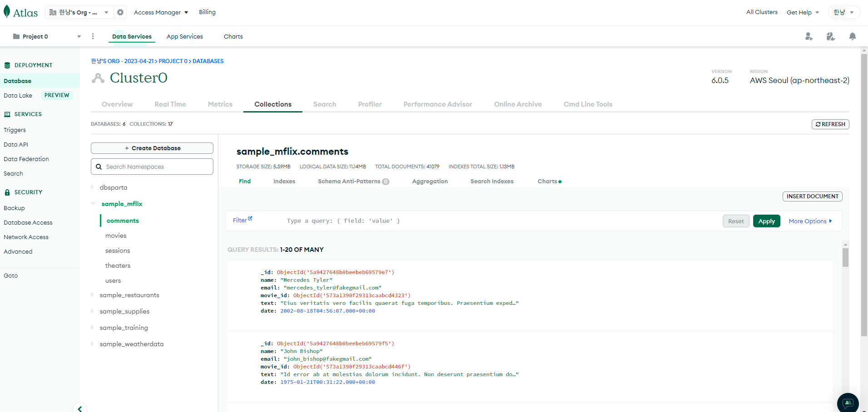Switch to the Aggregation tab

point(430,181)
